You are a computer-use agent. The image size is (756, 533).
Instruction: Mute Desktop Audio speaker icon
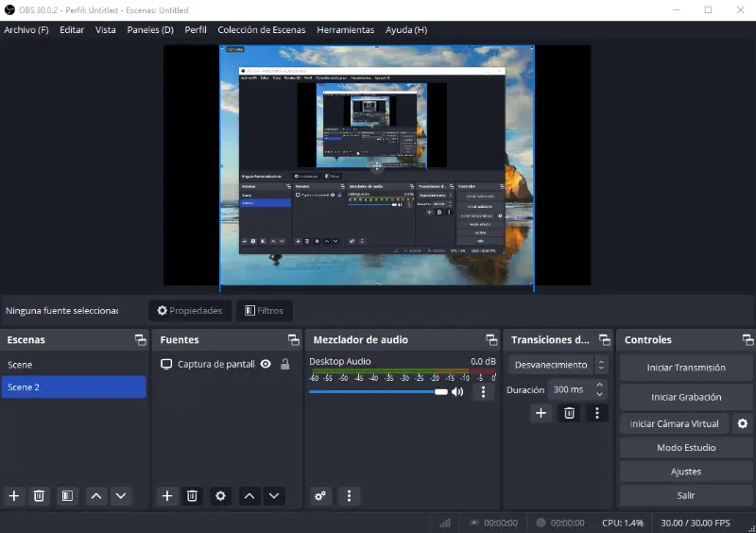457,391
